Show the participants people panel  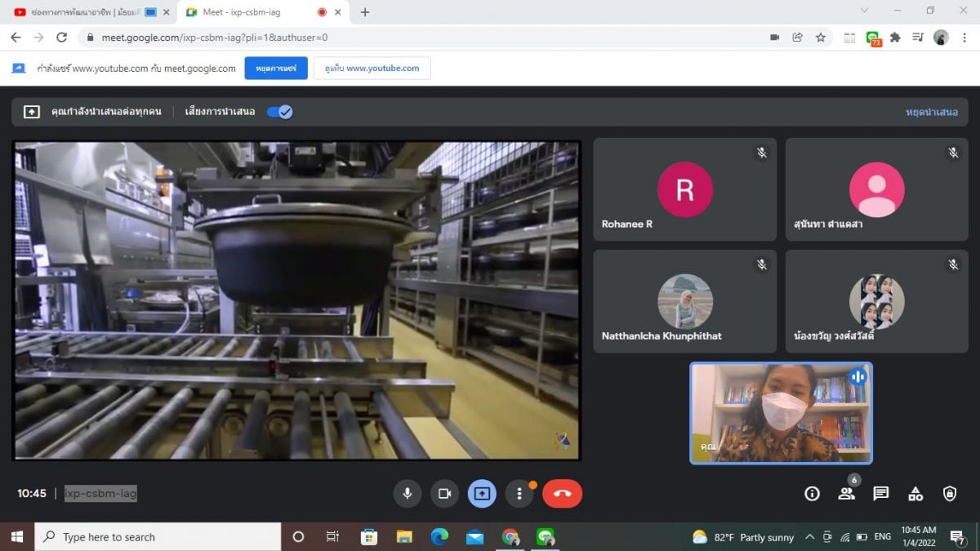point(846,493)
